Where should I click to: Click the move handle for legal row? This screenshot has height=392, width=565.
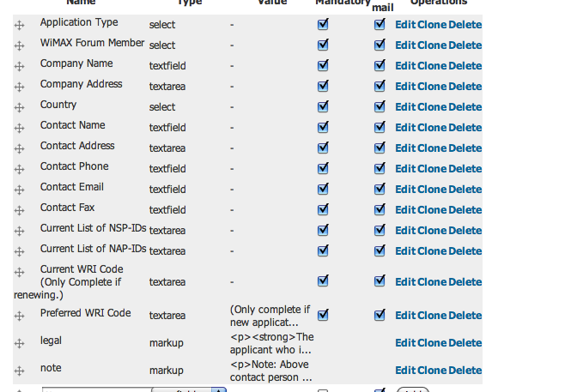coord(20,343)
